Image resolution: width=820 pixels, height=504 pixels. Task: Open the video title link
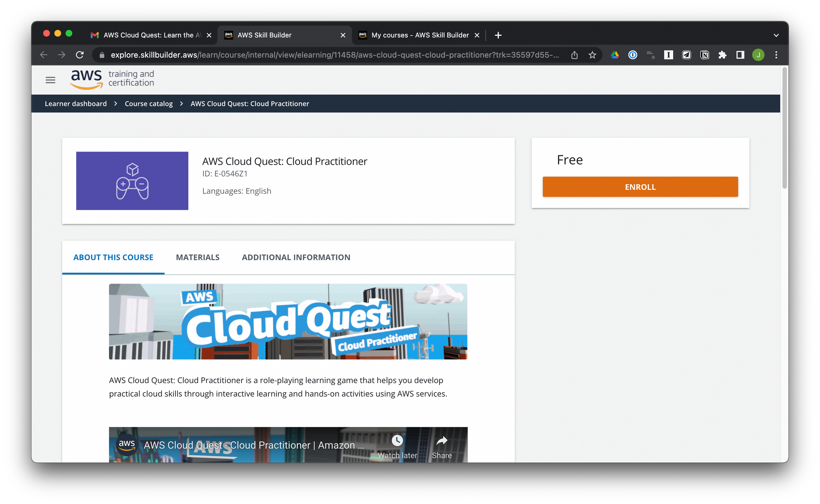coord(254,445)
